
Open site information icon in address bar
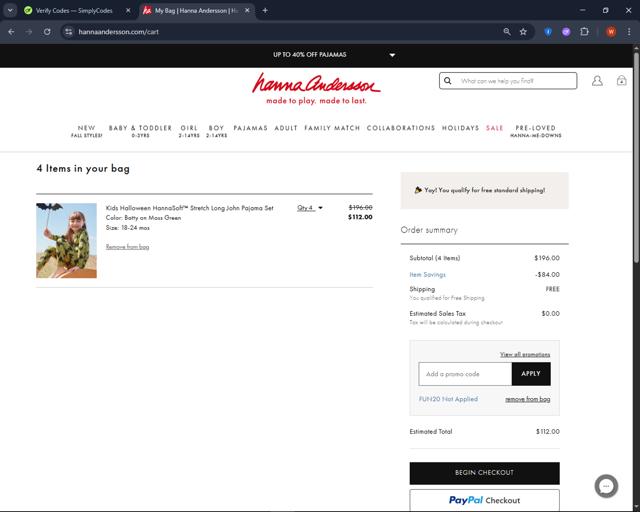[x=69, y=32]
